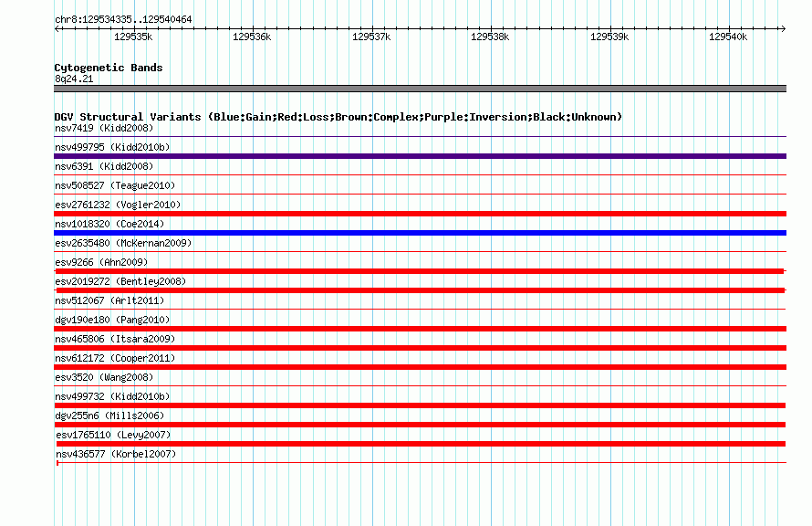Image resolution: width=812 pixels, height=526 pixels.
Task: Click the chr8:129534335..129540464 coordinate label
Action: (x=123, y=19)
